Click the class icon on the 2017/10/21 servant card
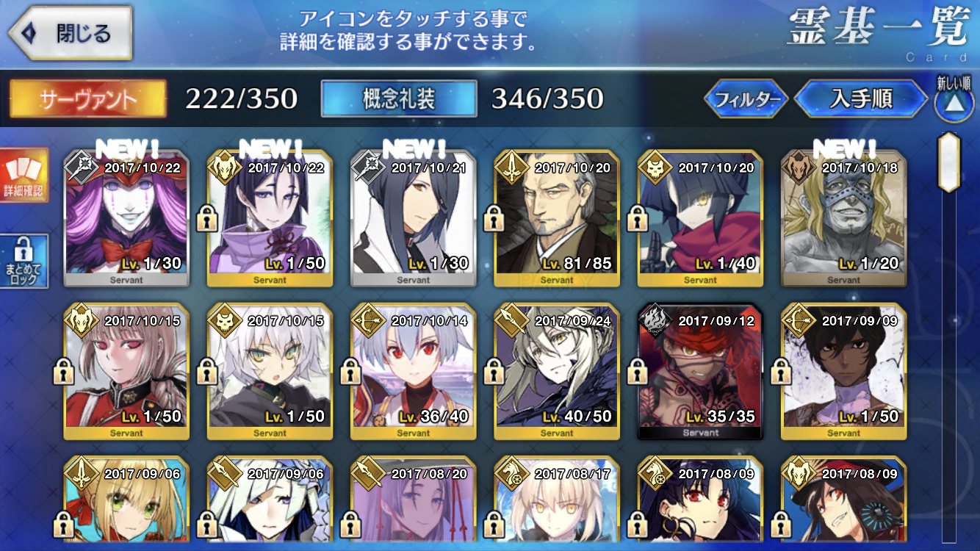The height and width of the screenshot is (551, 980). click(x=367, y=168)
